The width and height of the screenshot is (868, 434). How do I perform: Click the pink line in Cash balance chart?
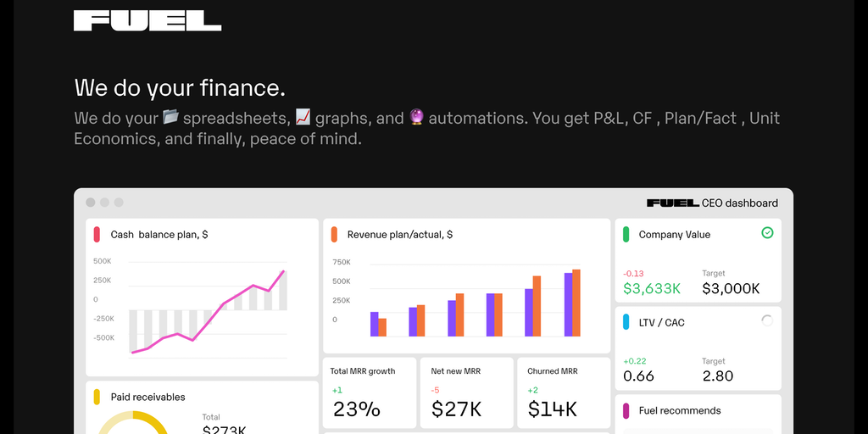tap(224, 303)
